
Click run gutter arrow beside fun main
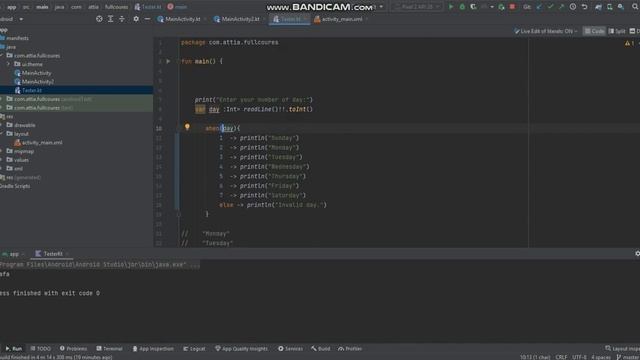168,61
